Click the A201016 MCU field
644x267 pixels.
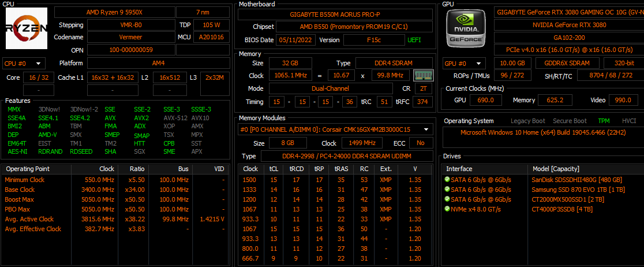pyautogui.click(x=212, y=37)
